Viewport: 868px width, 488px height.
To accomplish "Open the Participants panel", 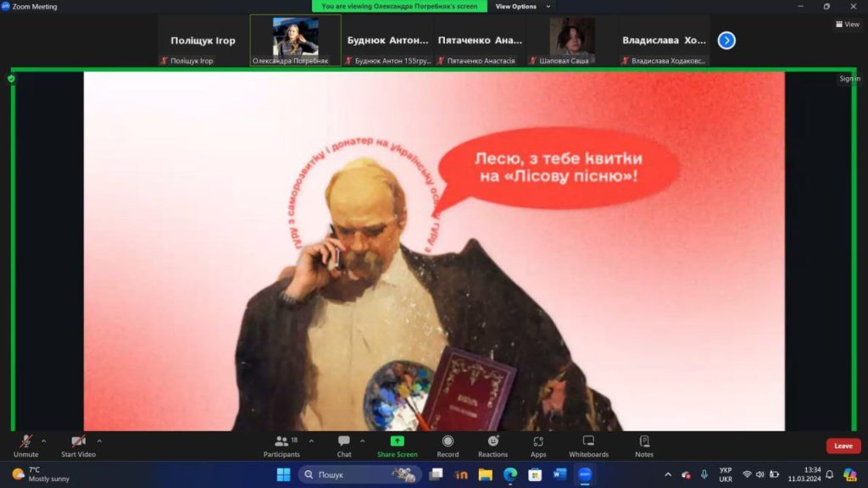I will [281, 446].
